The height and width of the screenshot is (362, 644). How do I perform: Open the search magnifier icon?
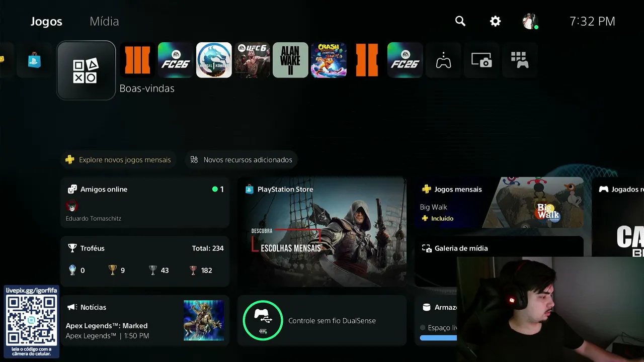[460, 21]
